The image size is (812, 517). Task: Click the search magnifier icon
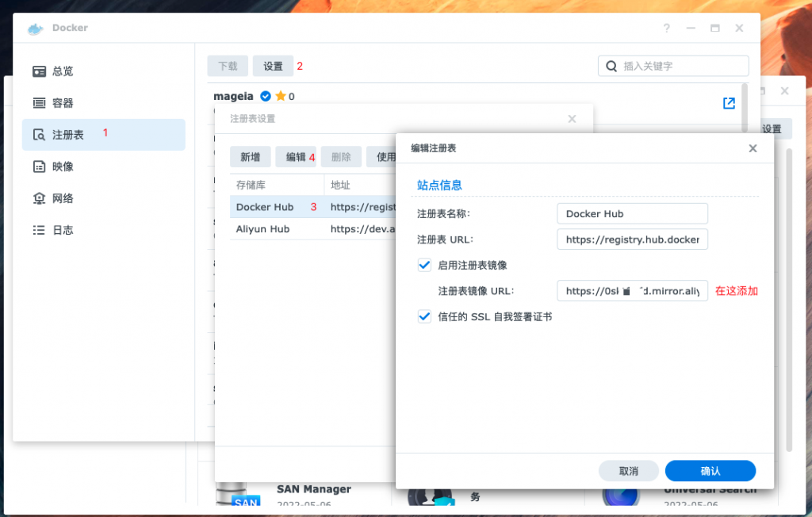[x=611, y=67]
